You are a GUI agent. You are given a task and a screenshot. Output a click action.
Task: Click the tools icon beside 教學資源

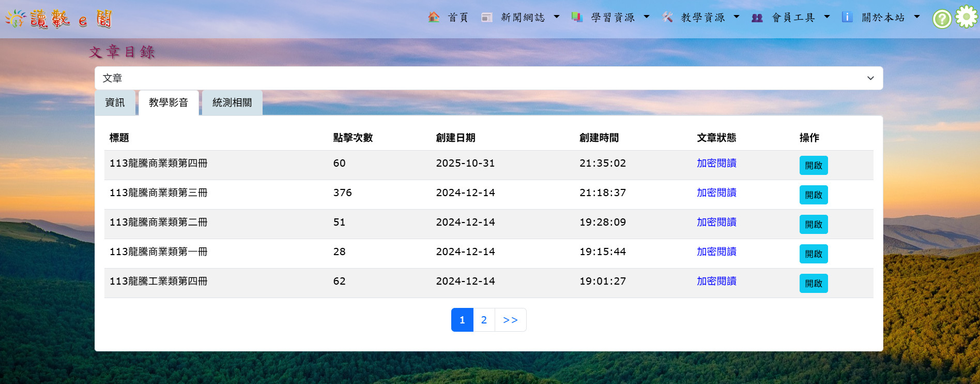pos(667,17)
